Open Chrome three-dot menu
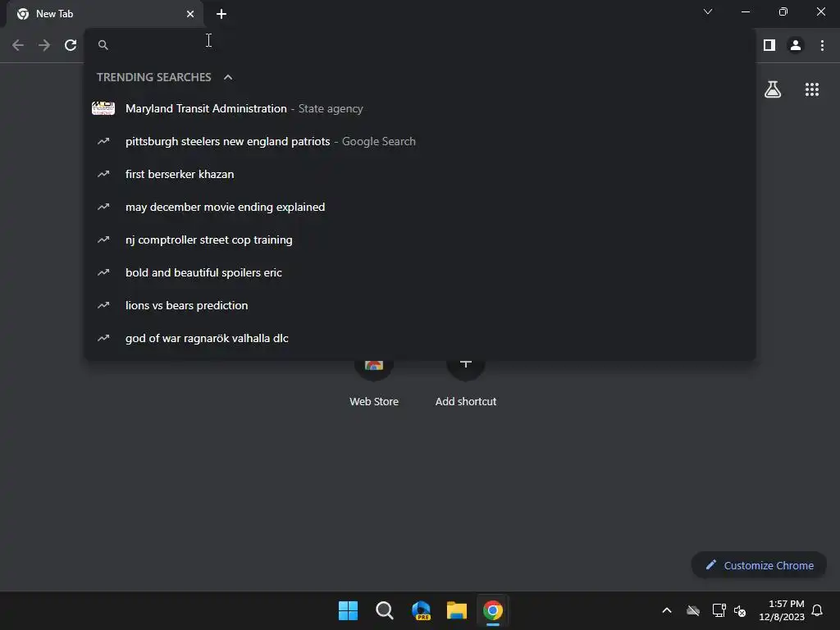Screen dimensions: 840x630 (x=822, y=46)
